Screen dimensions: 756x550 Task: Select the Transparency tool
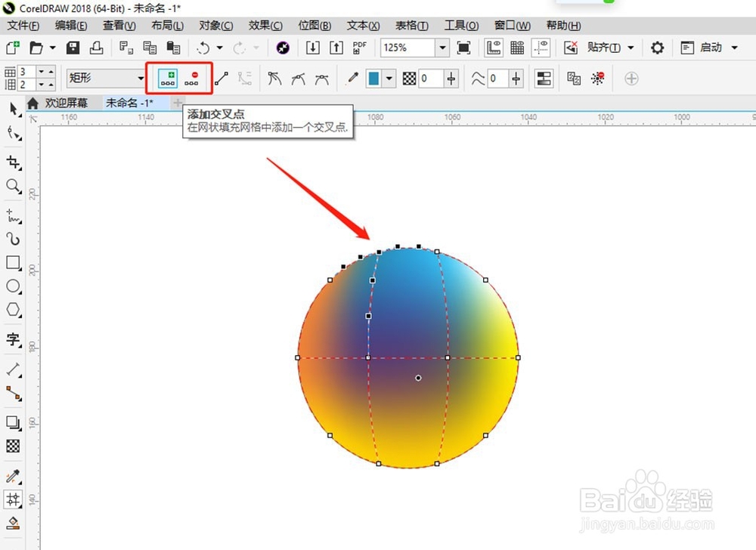[14, 446]
